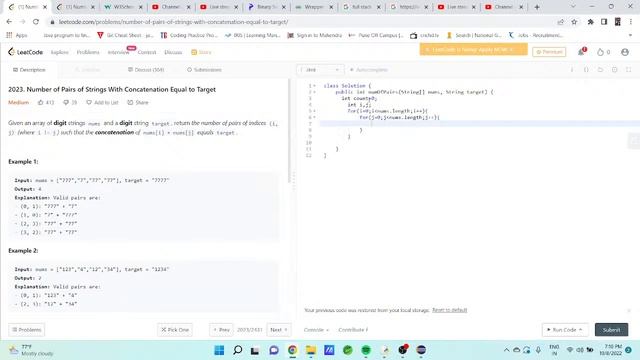Open the Interview nav item
Screen dimensions: 640x360
tap(118, 52)
